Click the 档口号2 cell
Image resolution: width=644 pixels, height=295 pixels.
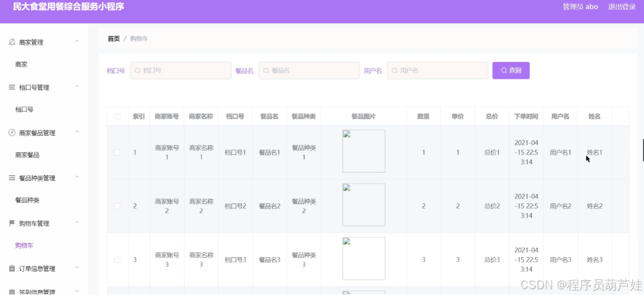236,206
